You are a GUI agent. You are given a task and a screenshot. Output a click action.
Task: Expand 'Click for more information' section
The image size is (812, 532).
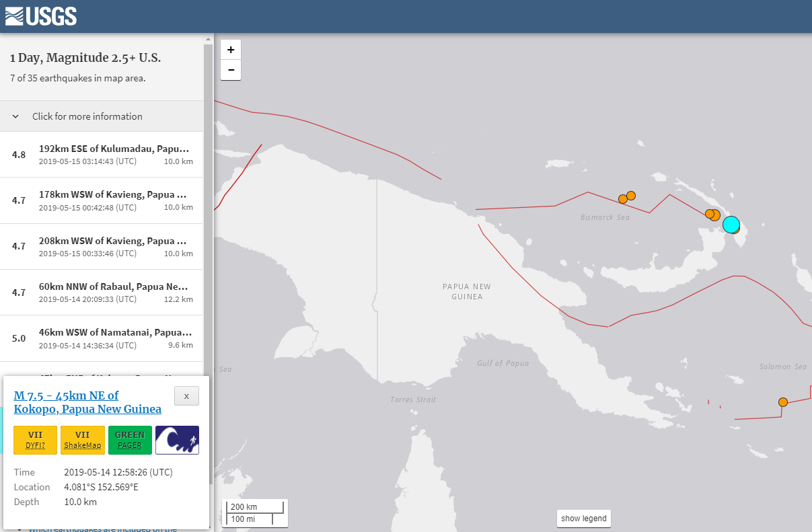pos(87,116)
